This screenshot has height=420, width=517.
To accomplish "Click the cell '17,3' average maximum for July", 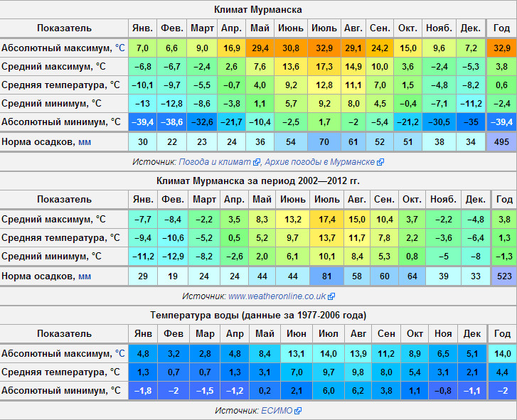I will (x=324, y=67).
